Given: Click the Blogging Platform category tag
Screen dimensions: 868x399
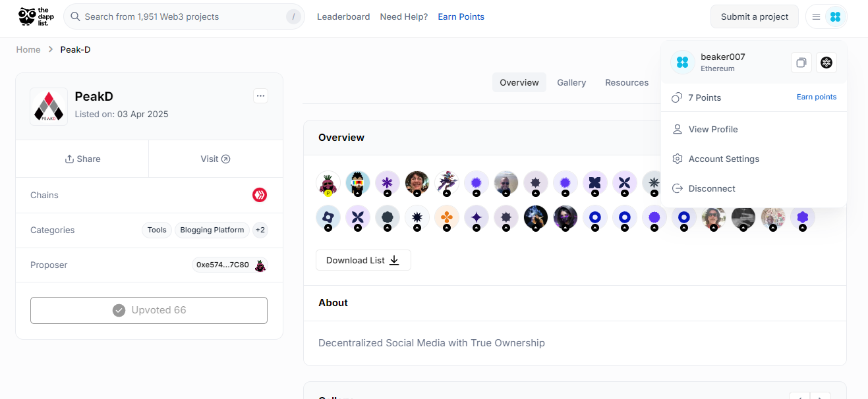Looking at the screenshot, I should [x=212, y=230].
